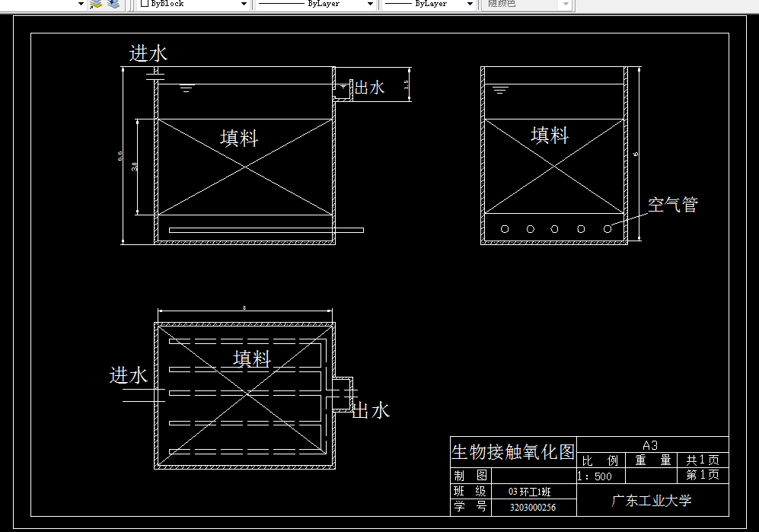Select the 比例 cell in the title block
This screenshot has height=532, width=759.
[600, 460]
